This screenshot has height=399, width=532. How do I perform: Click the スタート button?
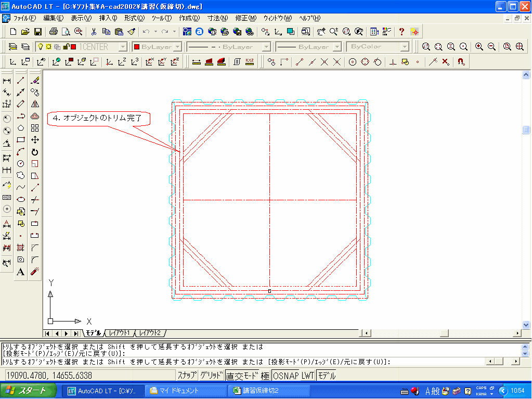(28, 391)
